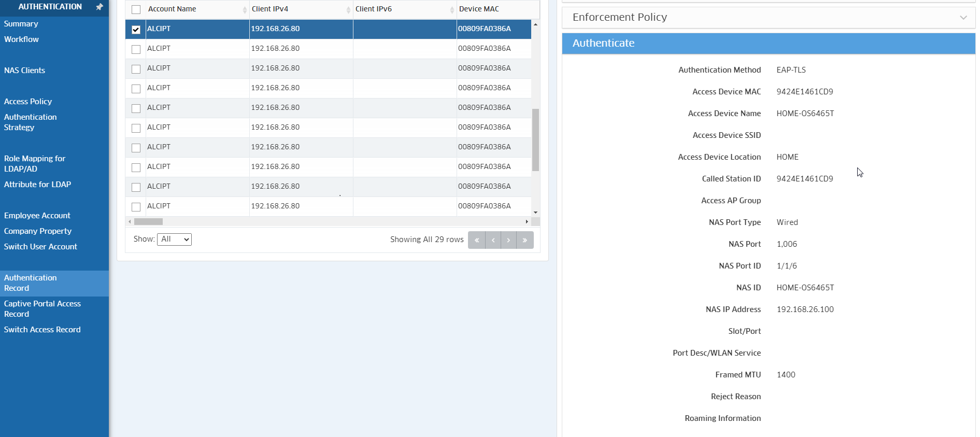The image size is (980, 437).
Task: Check the second ALCIPT row checkbox
Action: coord(136,49)
